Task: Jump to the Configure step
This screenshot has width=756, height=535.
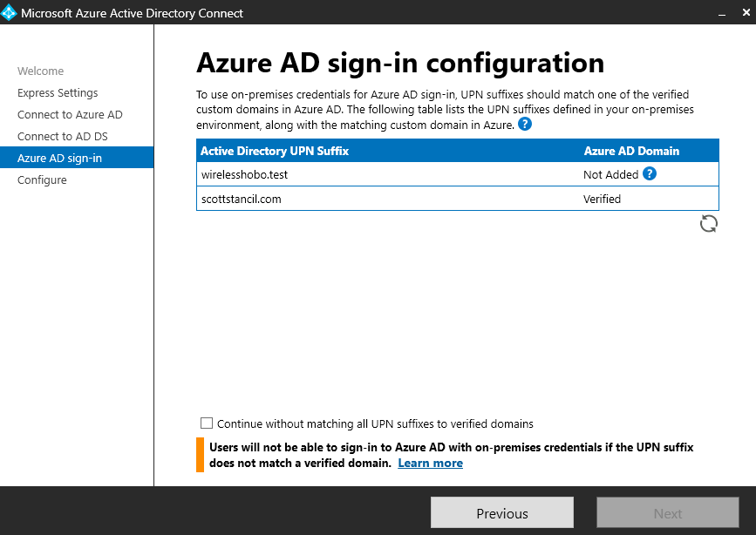Action: (x=42, y=180)
